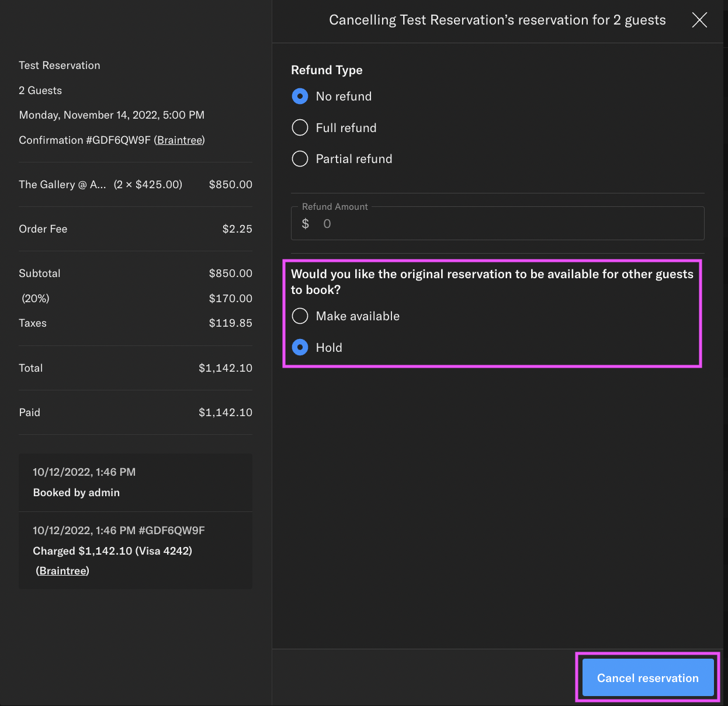Click the November 14 reservation date
The width and height of the screenshot is (728, 706).
(111, 115)
